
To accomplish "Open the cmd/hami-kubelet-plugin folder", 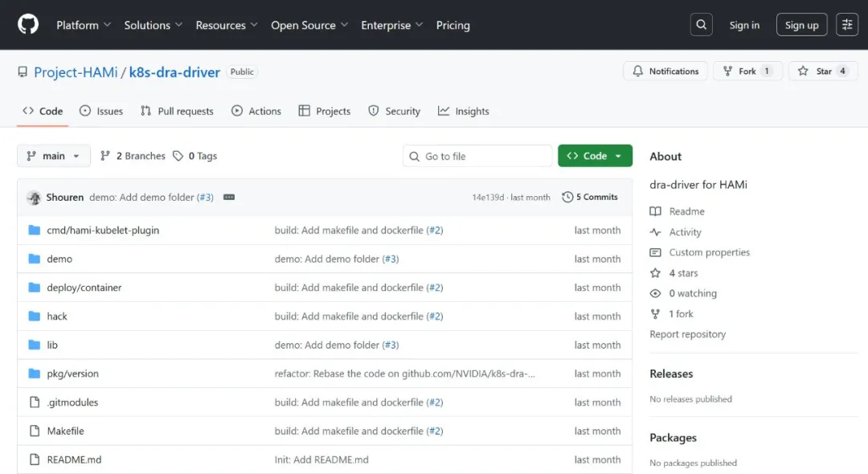I will pos(103,231).
